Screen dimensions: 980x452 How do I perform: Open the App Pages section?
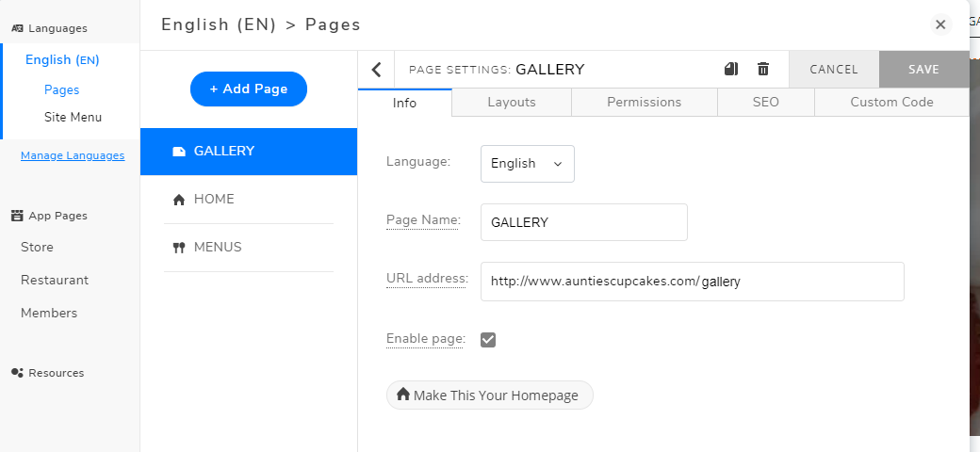57,216
